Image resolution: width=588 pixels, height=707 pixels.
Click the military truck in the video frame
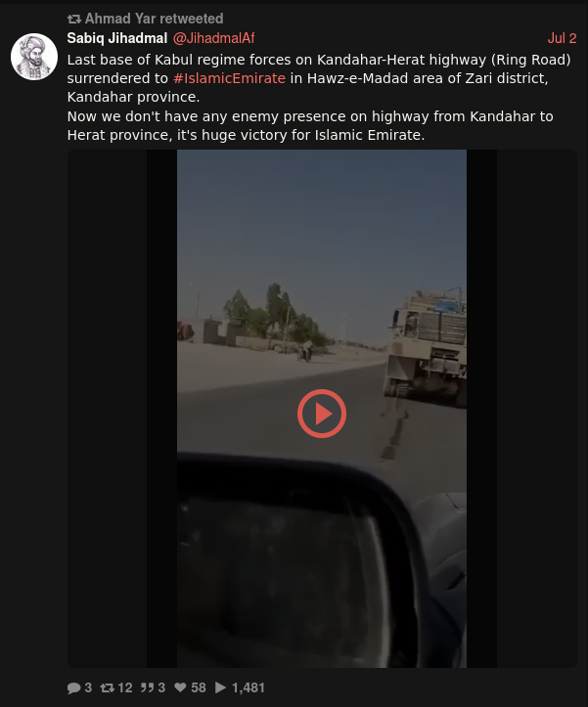click(x=425, y=347)
